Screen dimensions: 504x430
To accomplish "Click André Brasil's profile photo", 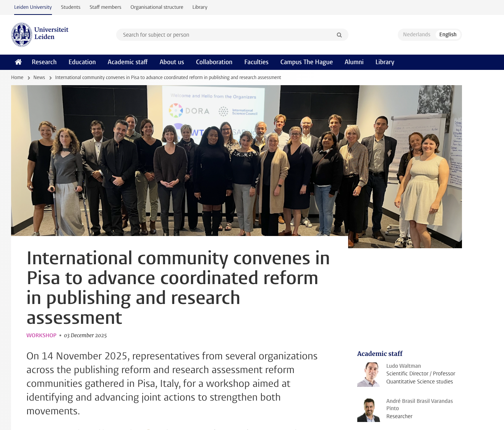I will pyautogui.click(x=368, y=409).
